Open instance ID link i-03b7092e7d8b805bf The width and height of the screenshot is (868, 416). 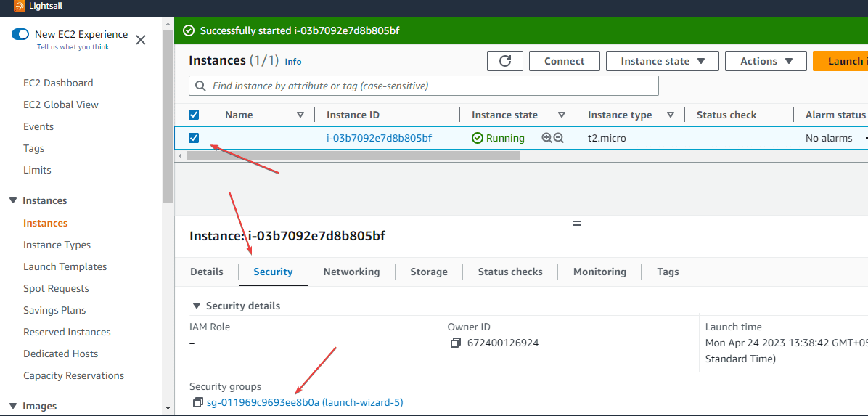[379, 138]
